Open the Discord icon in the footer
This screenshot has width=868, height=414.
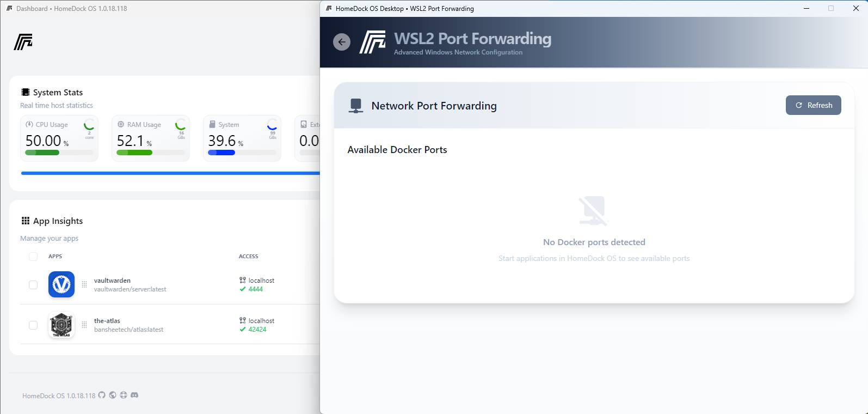click(134, 395)
